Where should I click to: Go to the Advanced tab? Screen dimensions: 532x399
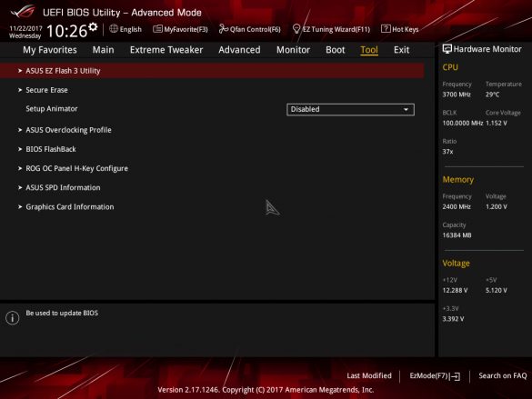click(x=239, y=50)
